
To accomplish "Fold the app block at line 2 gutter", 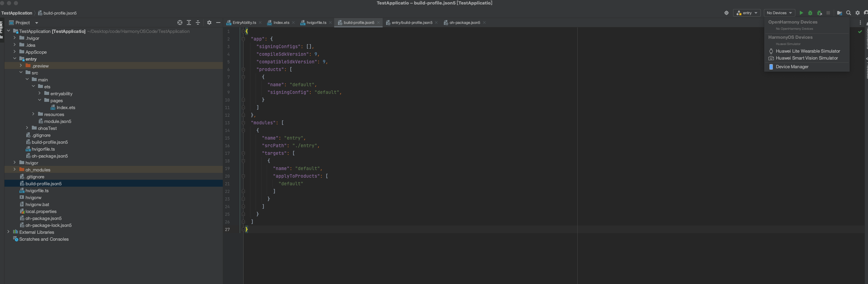I will point(243,39).
